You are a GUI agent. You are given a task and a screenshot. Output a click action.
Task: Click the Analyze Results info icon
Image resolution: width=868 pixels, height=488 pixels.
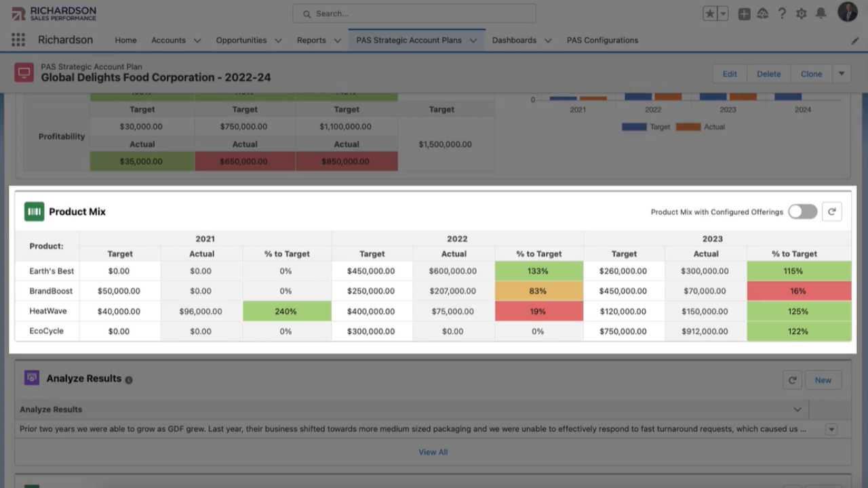(129, 380)
